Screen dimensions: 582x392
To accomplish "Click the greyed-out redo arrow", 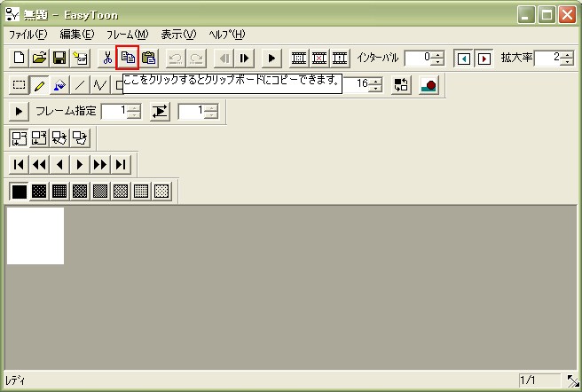I will 196,58.
